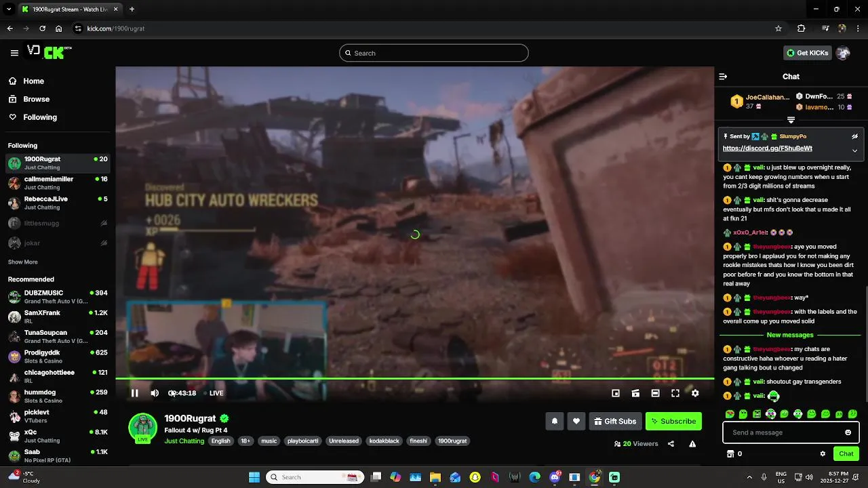Open browser extensions puzzle icon

pos(802,28)
